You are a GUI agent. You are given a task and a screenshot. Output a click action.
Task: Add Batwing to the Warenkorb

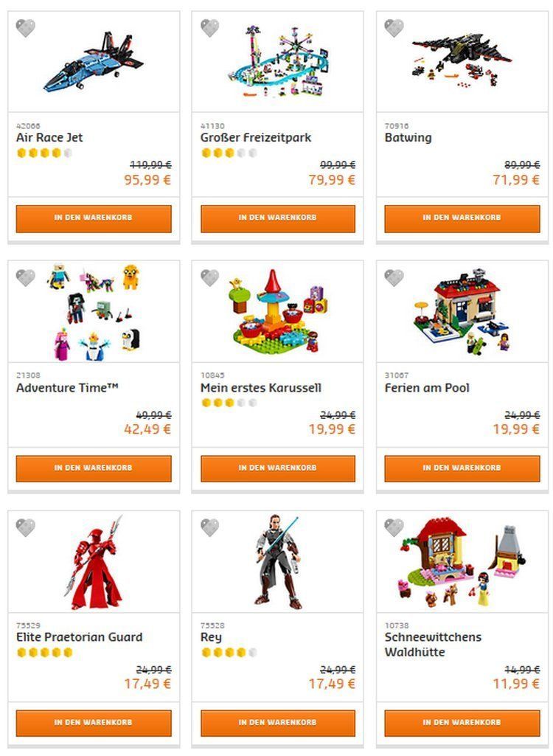[x=462, y=218]
